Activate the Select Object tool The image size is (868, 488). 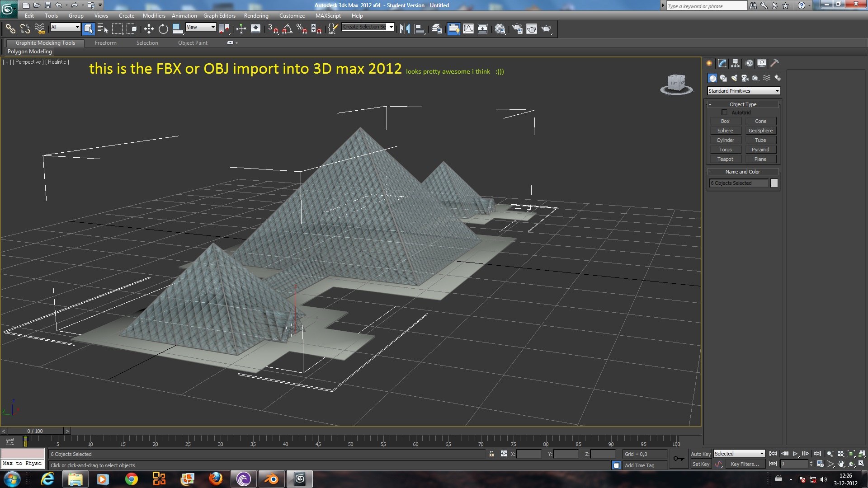click(x=89, y=29)
